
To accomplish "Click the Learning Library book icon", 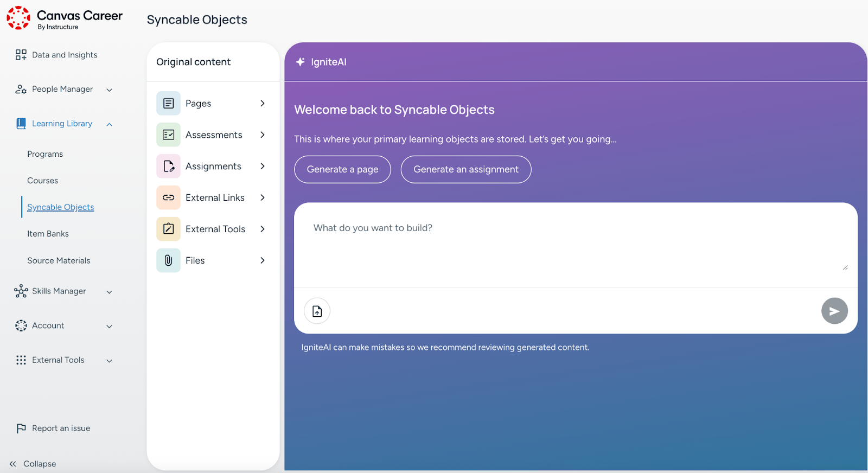I will (x=21, y=124).
